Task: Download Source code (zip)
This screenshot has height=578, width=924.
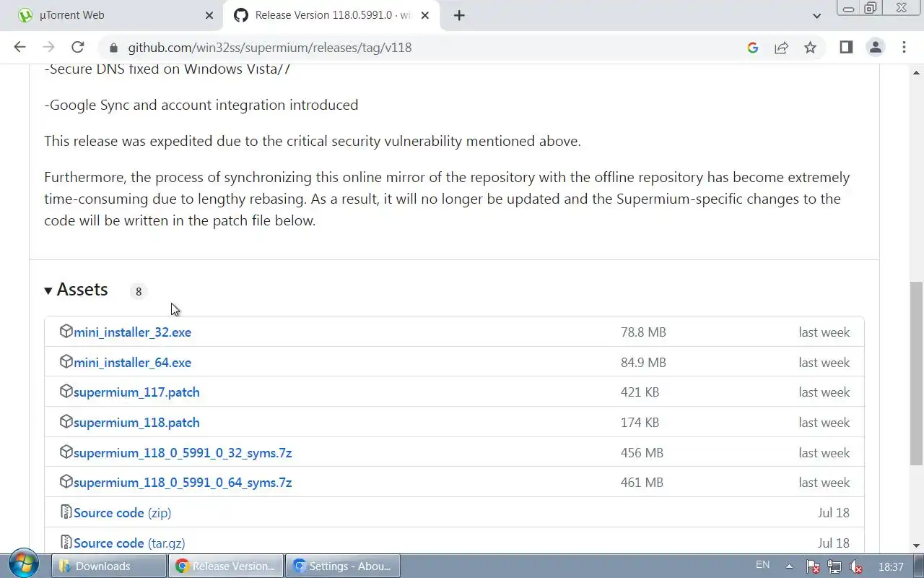Action: [122, 513]
